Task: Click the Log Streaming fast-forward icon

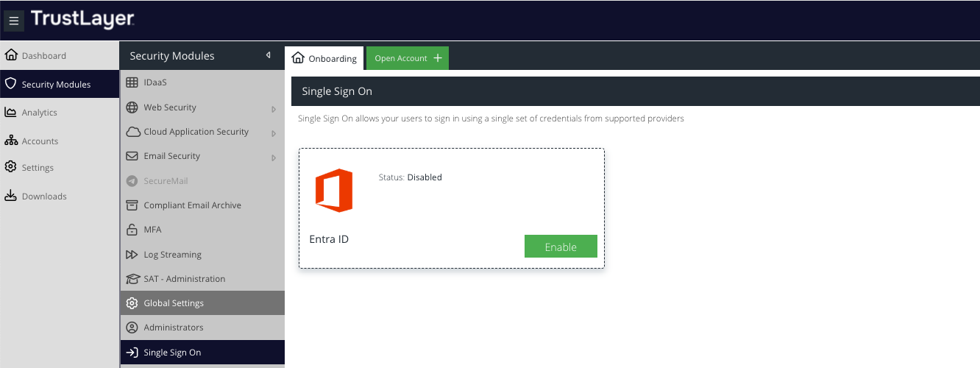Action: click(132, 255)
